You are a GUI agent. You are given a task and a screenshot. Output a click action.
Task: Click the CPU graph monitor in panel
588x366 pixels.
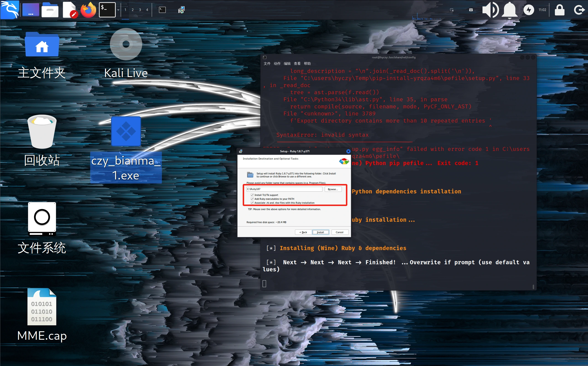click(426, 16)
